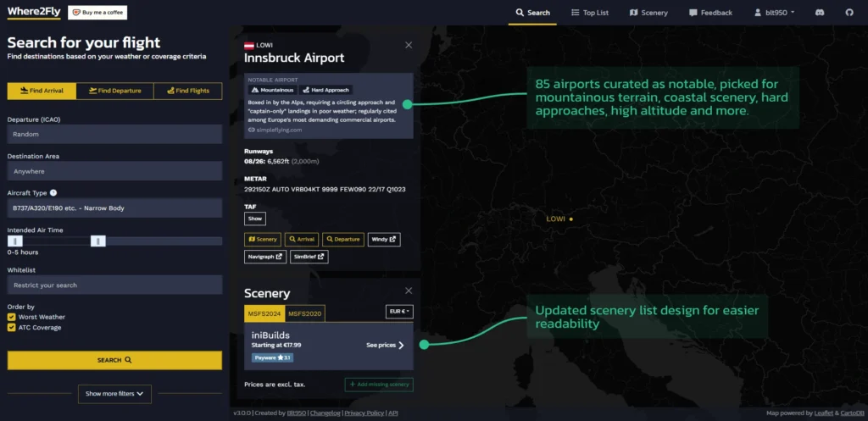The width and height of the screenshot is (868, 421).
Task: Open the CartoDB attribution link
Action: (853, 413)
